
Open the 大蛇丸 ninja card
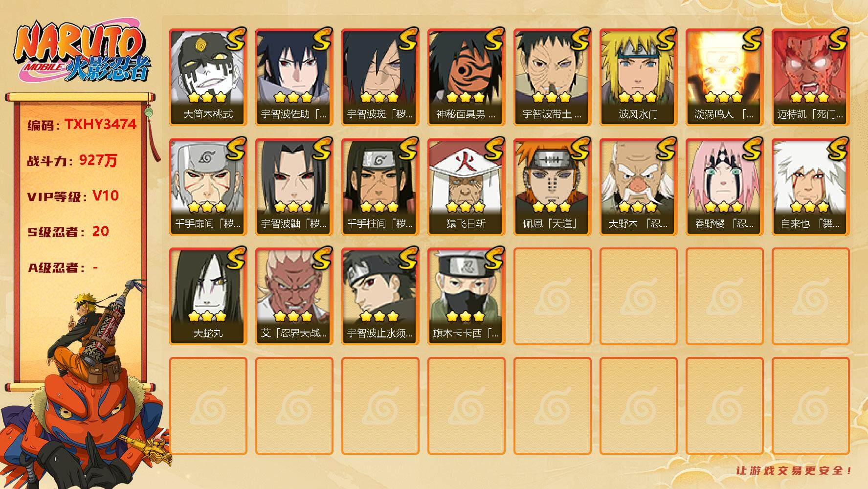[208, 296]
